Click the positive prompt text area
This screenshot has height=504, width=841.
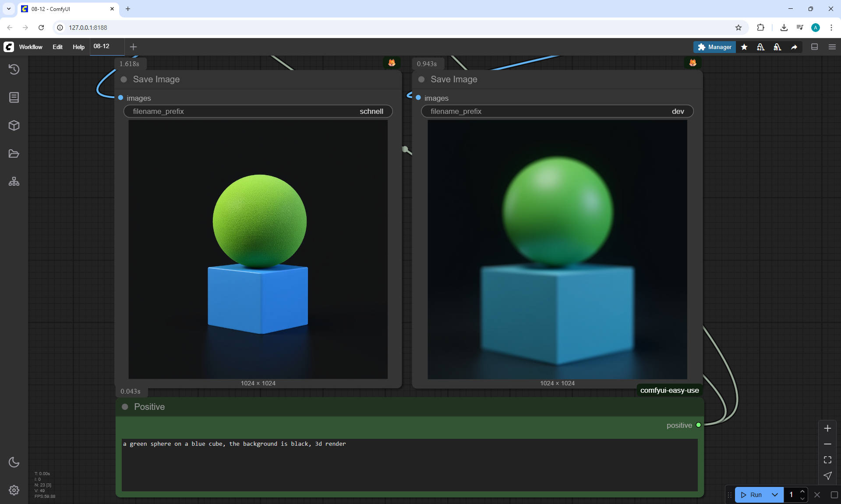[x=409, y=464]
